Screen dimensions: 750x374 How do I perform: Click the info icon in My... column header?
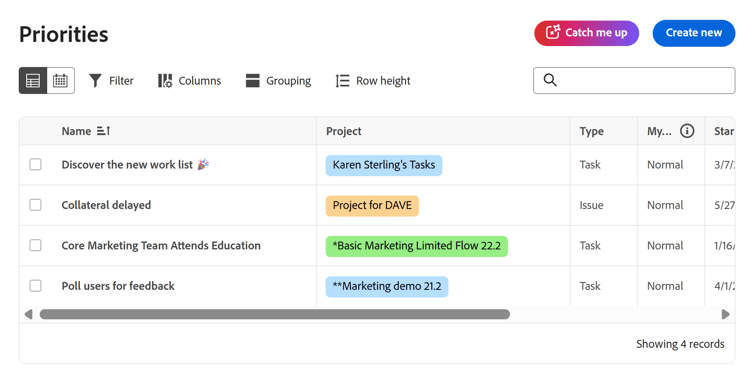(687, 131)
